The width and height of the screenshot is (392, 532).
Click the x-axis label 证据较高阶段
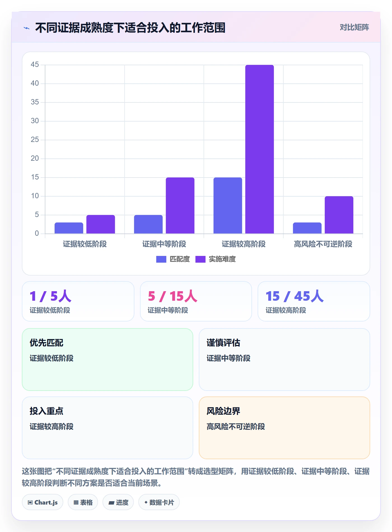click(x=244, y=244)
